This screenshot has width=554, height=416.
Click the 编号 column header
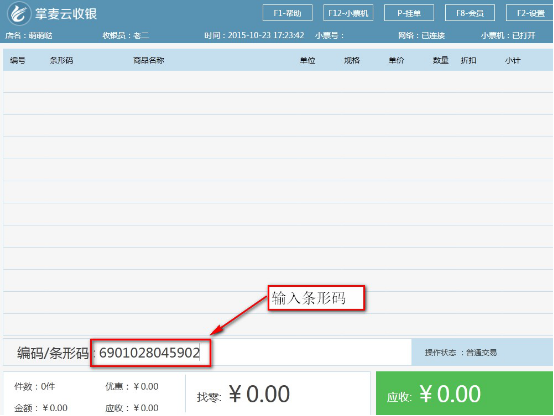(17, 60)
